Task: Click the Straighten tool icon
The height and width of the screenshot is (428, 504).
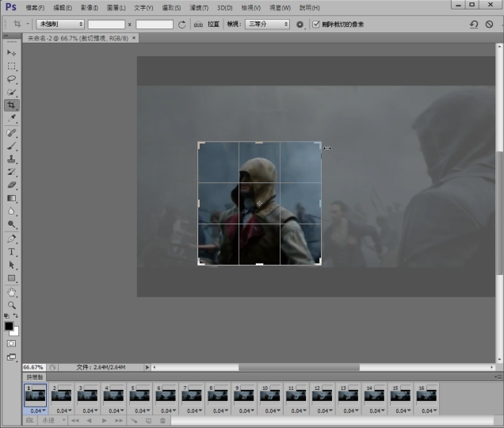Action: tap(198, 25)
